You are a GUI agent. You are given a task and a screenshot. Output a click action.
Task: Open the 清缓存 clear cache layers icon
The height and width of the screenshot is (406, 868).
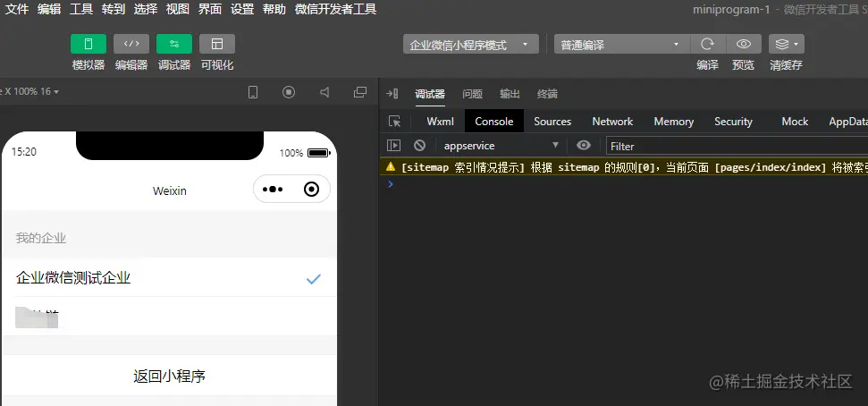pos(786,44)
